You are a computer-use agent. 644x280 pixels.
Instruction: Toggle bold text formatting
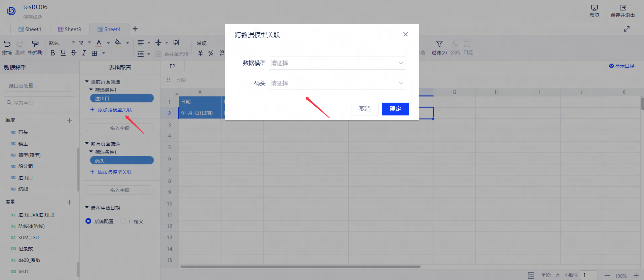point(52,53)
